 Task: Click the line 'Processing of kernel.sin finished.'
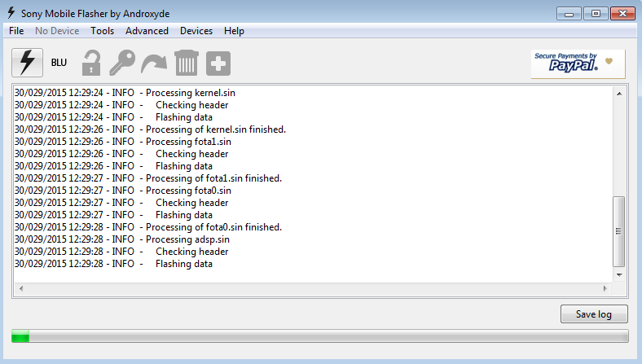[150, 129]
